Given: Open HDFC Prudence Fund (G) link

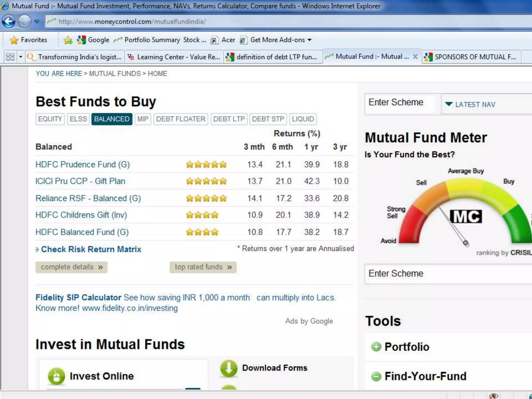Looking at the screenshot, I should tap(83, 164).
